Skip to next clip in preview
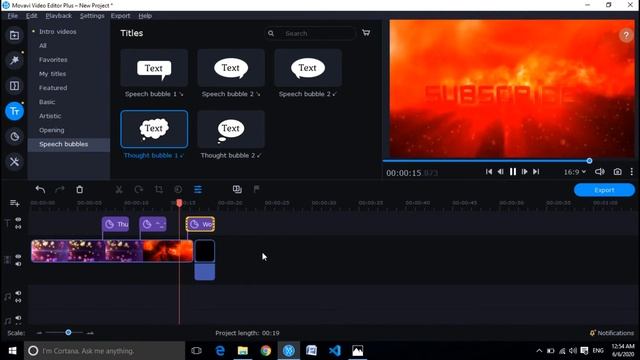 tap(536, 172)
